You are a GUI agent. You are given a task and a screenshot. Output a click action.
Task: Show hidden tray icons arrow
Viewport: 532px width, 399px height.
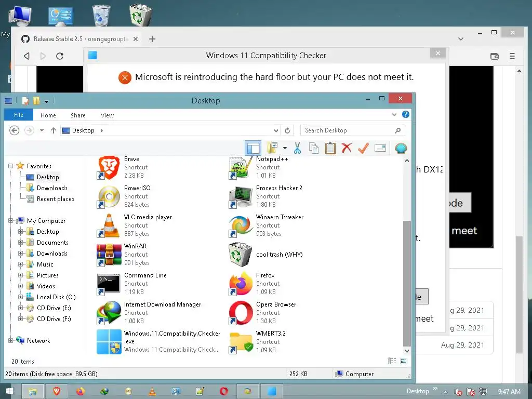445,392
